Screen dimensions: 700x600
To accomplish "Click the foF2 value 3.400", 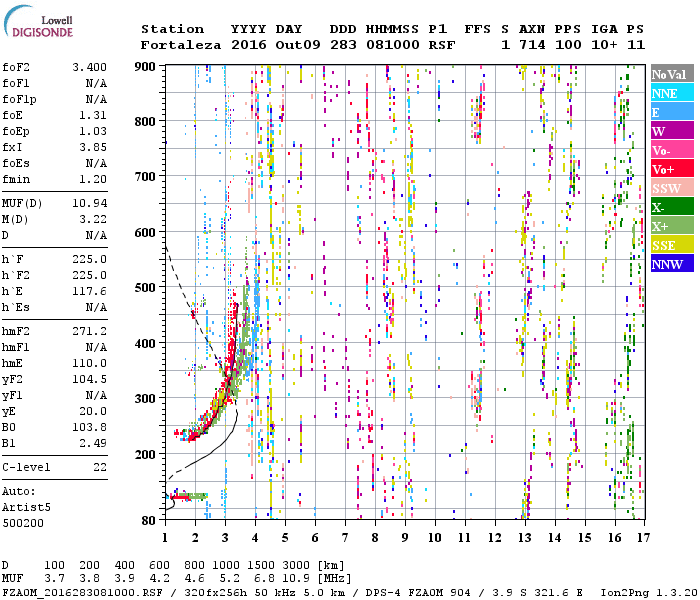I will pos(89,67).
